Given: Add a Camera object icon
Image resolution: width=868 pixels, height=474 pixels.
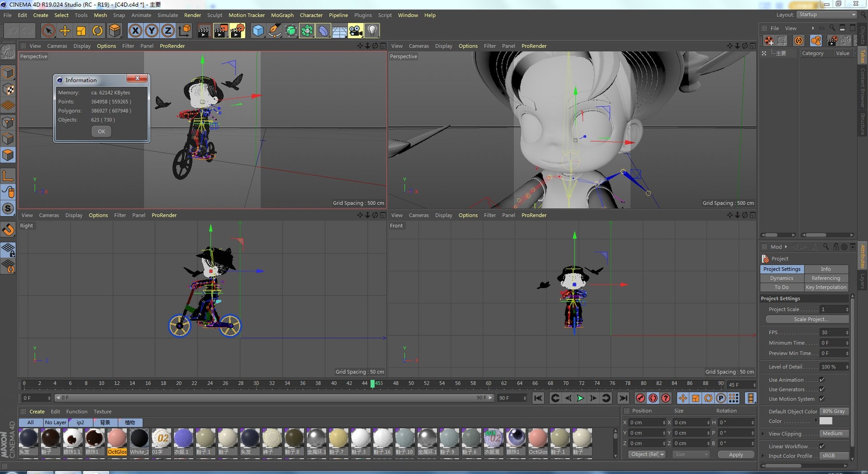Looking at the screenshot, I should [x=356, y=31].
